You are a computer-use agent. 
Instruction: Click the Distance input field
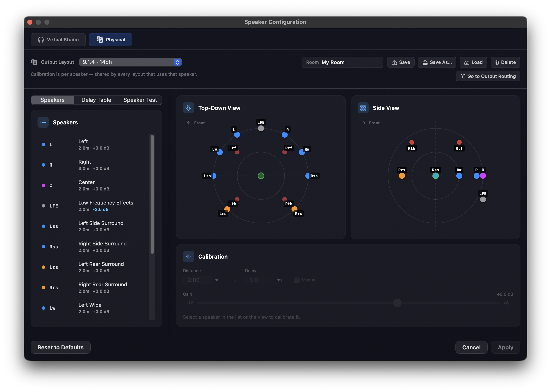198,280
